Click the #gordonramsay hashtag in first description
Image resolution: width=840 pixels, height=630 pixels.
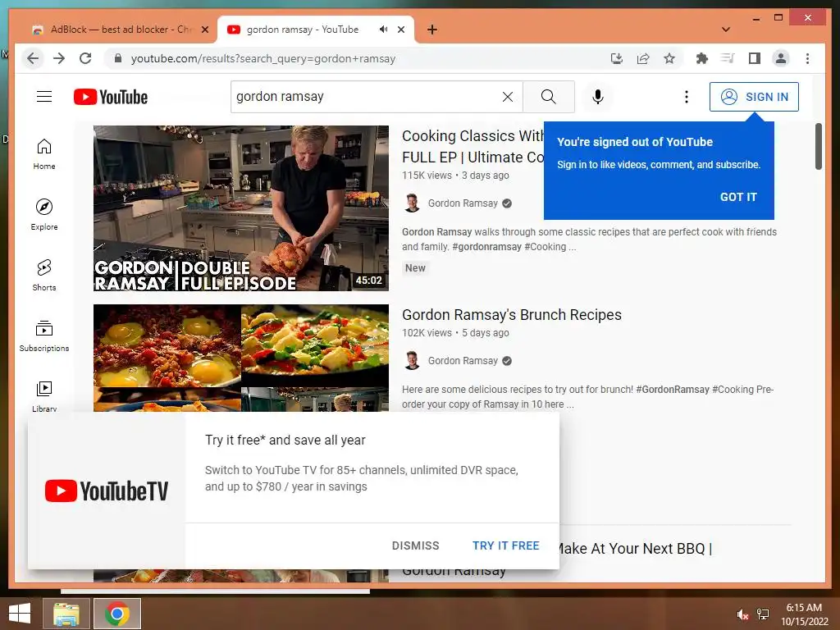coord(486,247)
